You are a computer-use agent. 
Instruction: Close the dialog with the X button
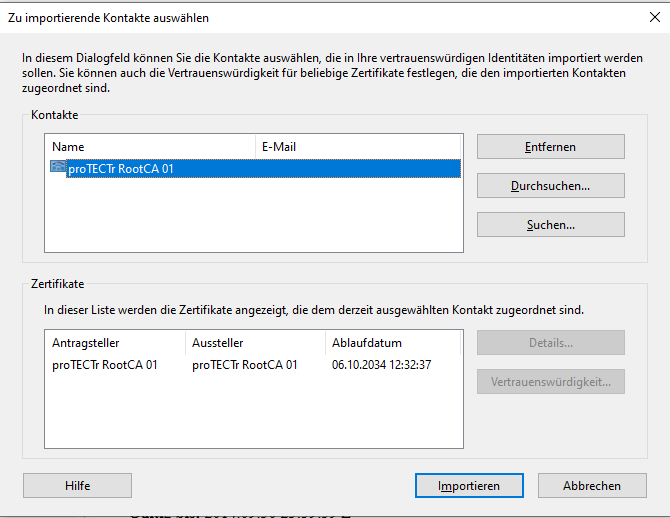(x=655, y=17)
